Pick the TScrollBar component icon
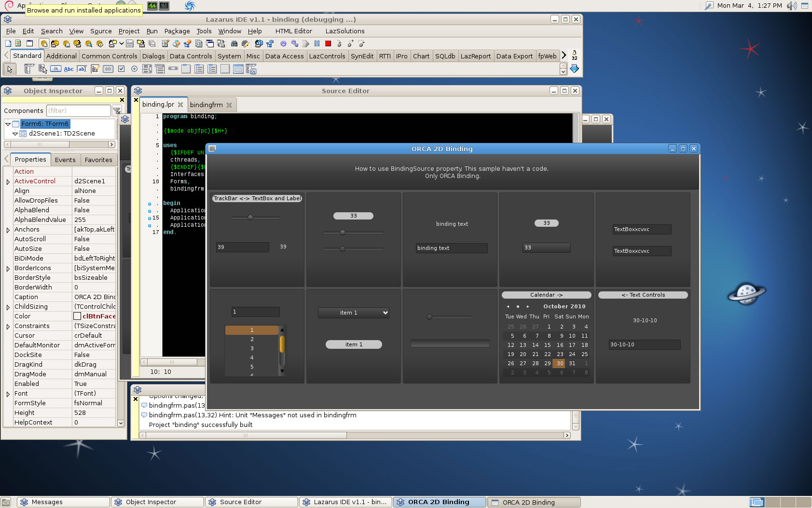Image resolution: width=812 pixels, height=508 pixels. 173,69
